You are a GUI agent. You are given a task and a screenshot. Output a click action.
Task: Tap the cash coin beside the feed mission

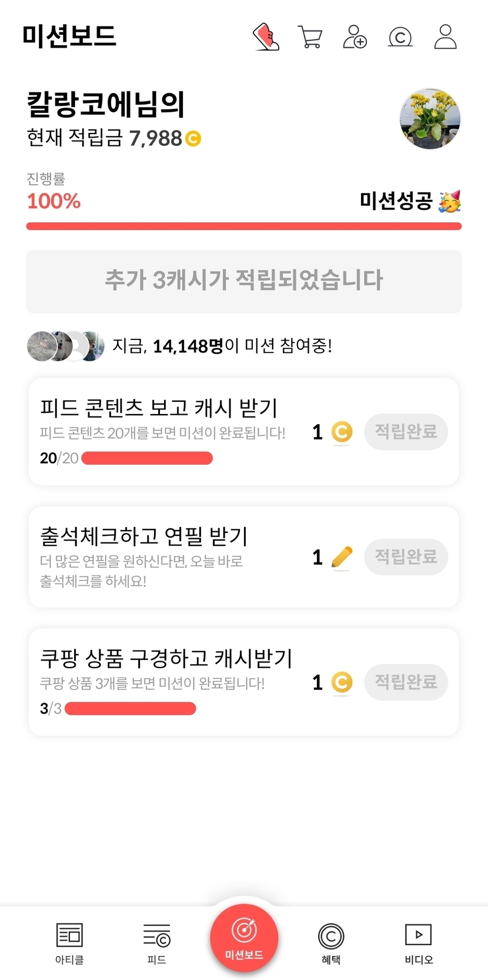click(x=342, y=432)
